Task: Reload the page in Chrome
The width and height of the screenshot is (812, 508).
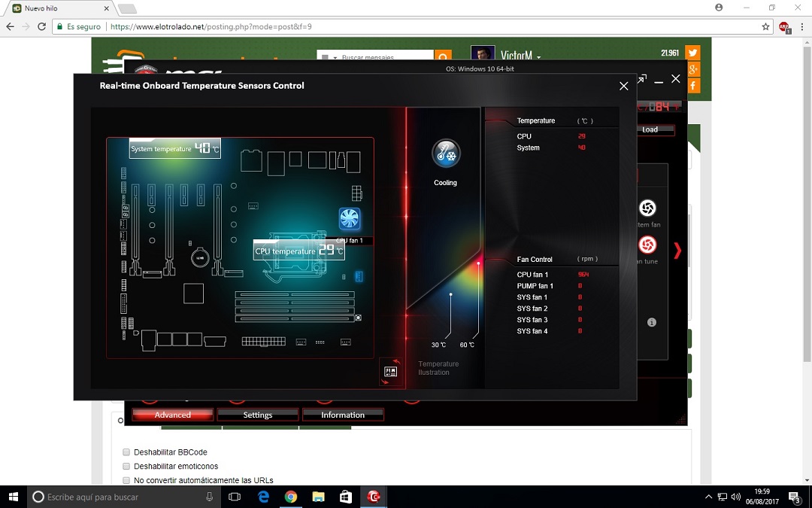Action: click(42, 26)
